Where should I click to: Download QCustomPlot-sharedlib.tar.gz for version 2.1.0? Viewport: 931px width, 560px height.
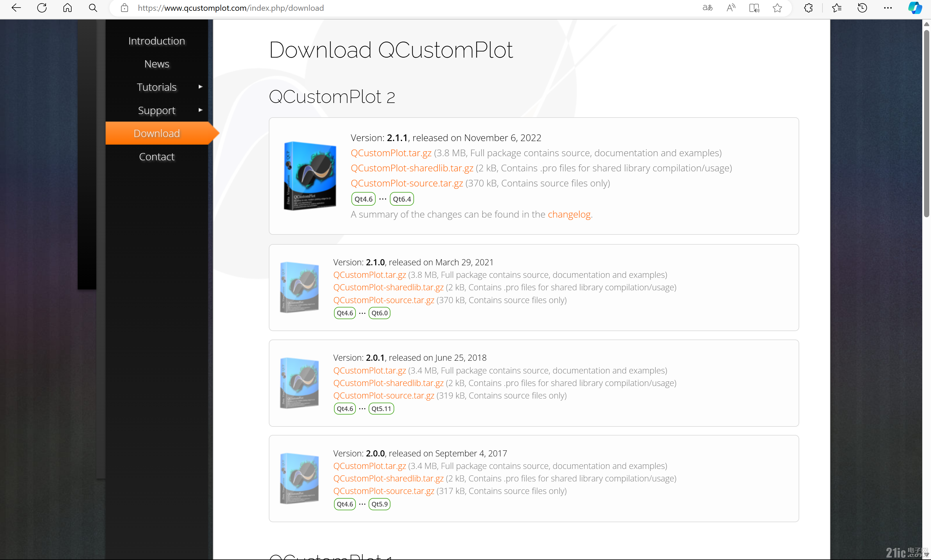[x=388, y=287]
